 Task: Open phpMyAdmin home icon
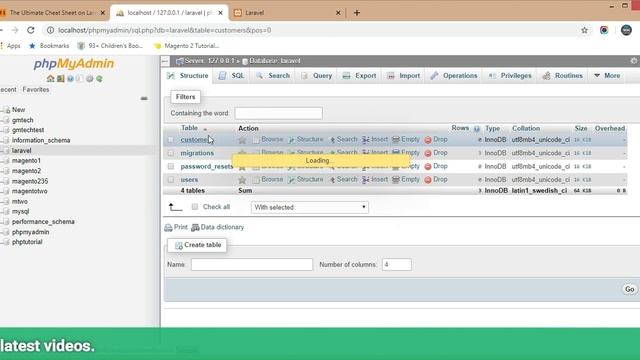pos(50,78)
